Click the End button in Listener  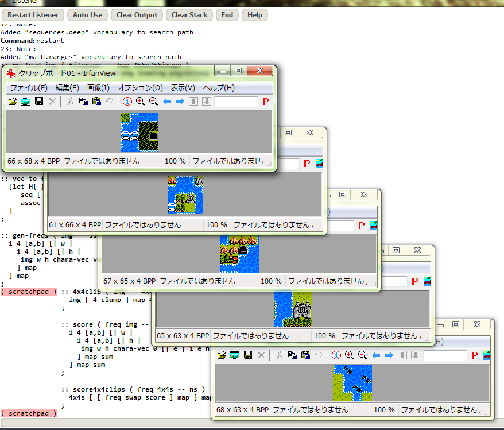pyautogui.click(x=227, y=15)
